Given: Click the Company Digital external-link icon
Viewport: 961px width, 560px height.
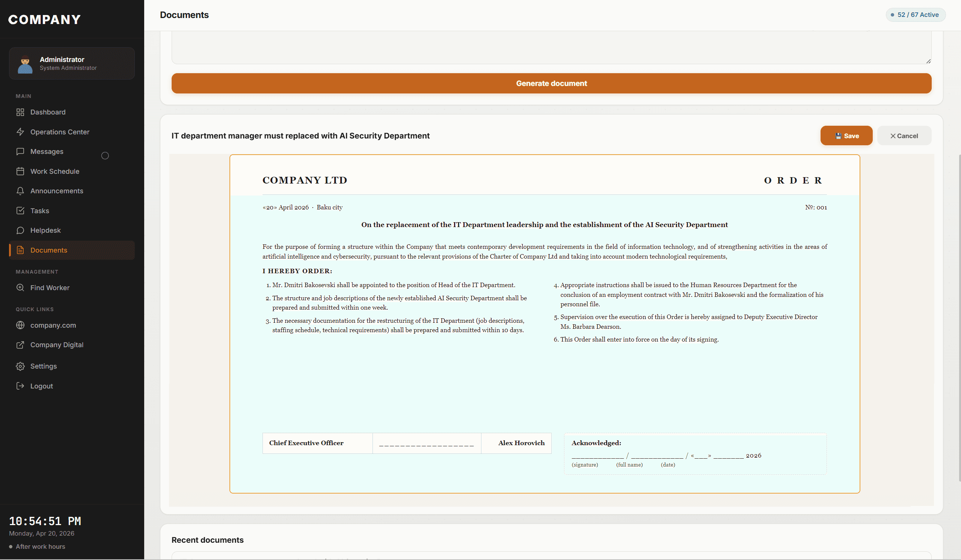Looking at the screenshot, I should 21,345.
